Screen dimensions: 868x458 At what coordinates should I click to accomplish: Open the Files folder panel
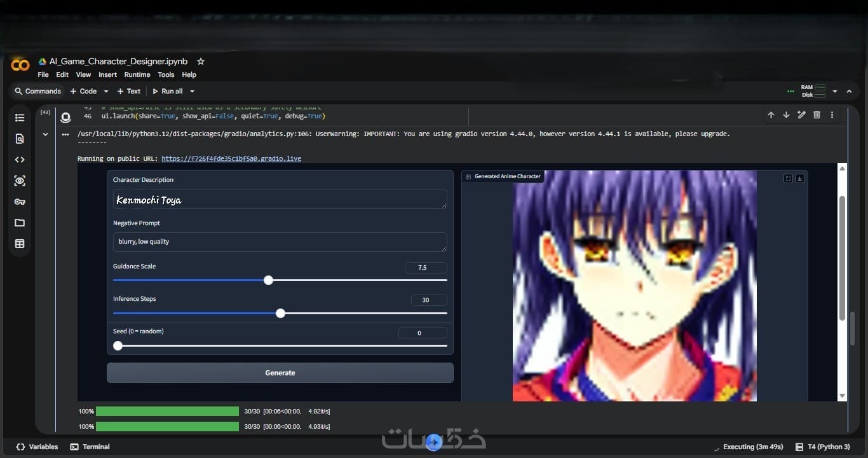click(x=20, y=223)
